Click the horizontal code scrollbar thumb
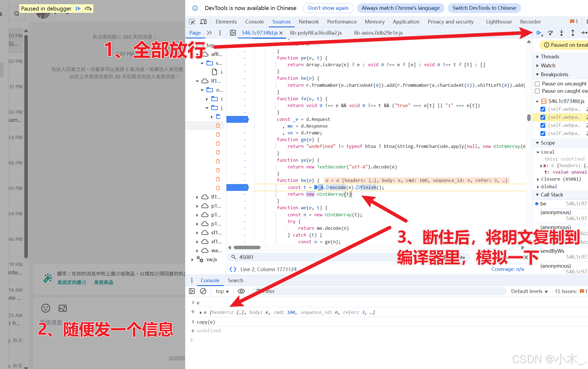588x369 pixels. coord(247,248)
